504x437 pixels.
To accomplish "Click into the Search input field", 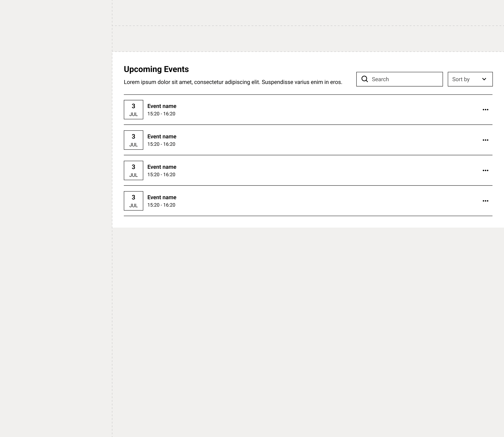I will coord(399,79).
